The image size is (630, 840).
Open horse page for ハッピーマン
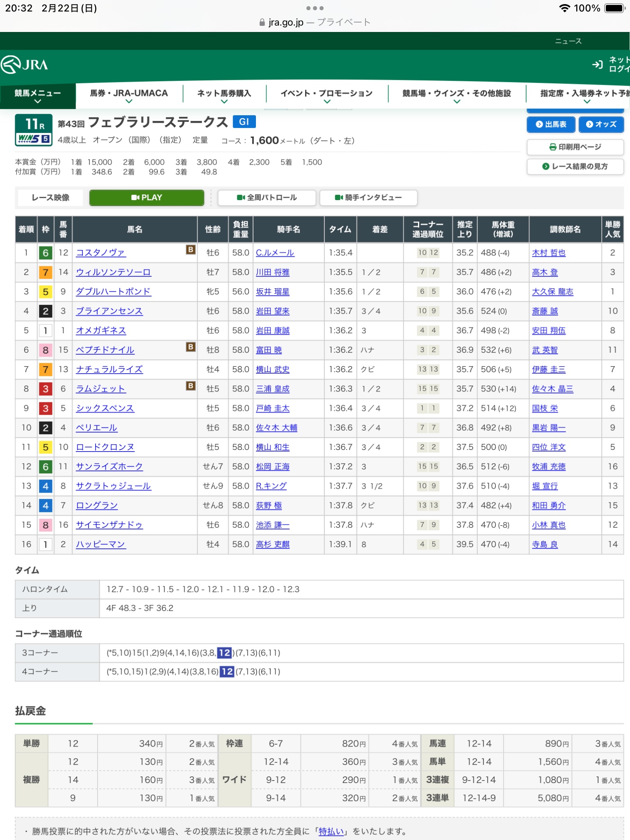(x=101, y=544)
